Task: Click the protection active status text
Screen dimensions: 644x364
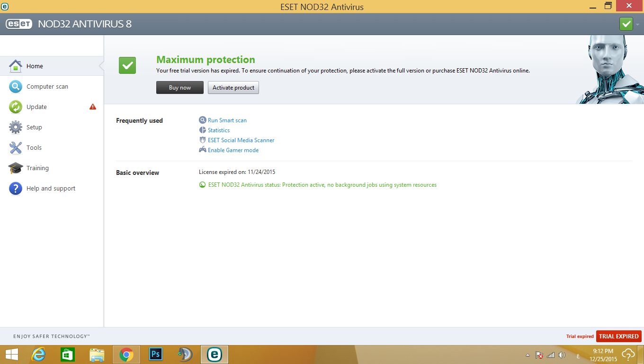Action: (x=322, y=185)
